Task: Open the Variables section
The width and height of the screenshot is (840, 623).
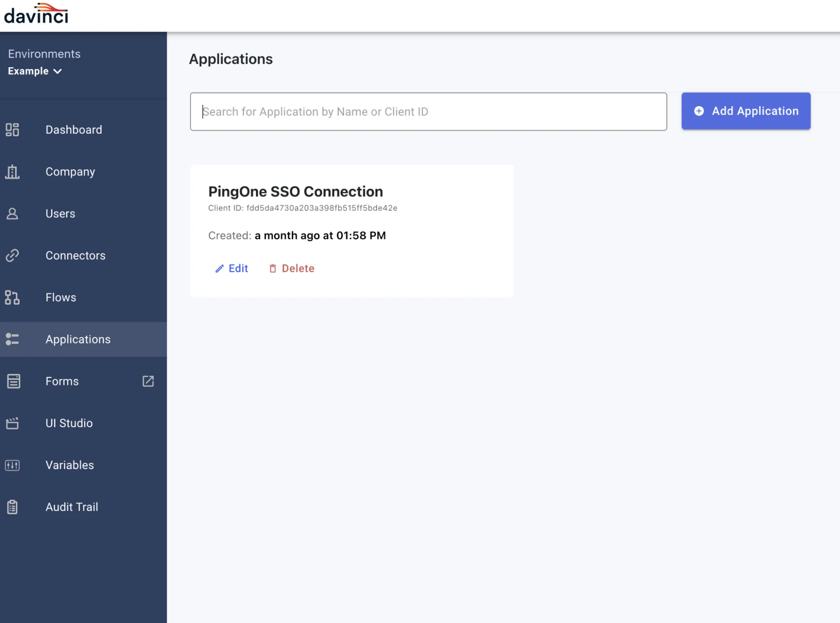Action: pos(83,465)
